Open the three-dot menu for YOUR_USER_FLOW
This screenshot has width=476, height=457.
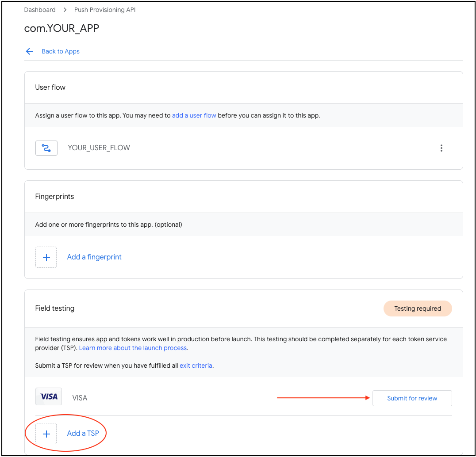point(441,148)
